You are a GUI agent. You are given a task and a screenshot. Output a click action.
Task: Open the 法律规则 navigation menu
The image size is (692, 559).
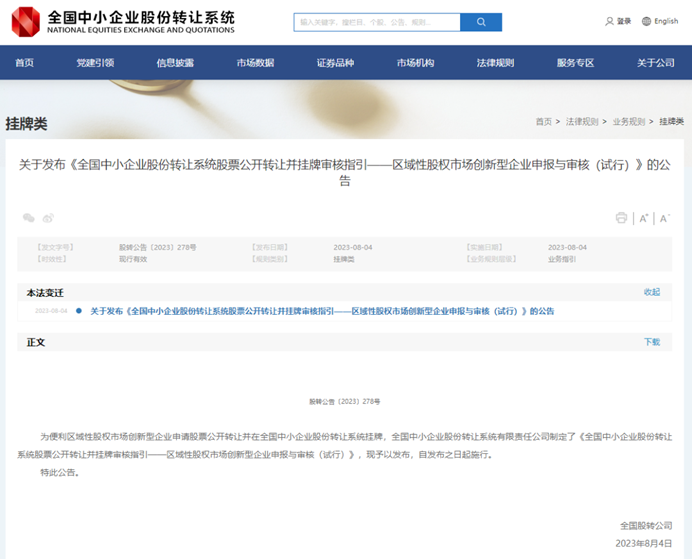tap(495, 63)
